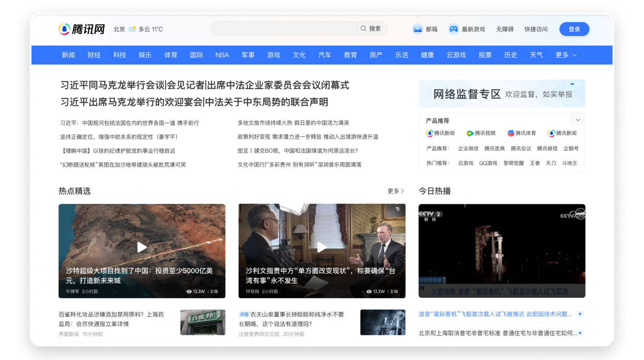
Task: Open 波音“星际客机”飞船首次载人试飞被推迟 headline
Action: pyautogui.click(x=495, y=314)
